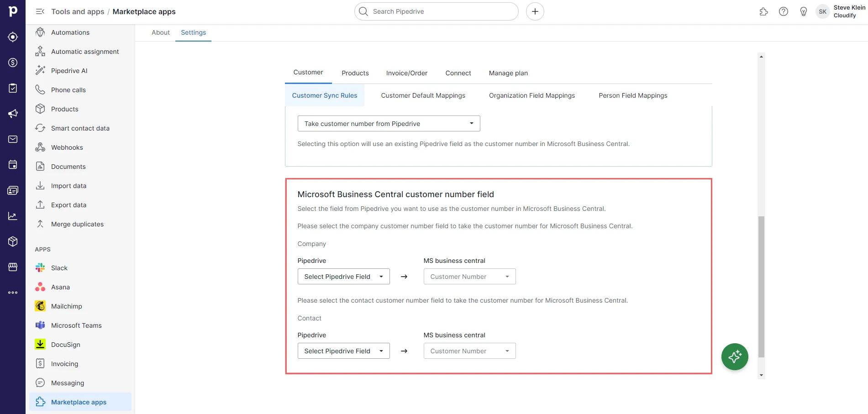The image size is (868, 414).
Task: Open Webhooks in sidebar
Action: 80,147
